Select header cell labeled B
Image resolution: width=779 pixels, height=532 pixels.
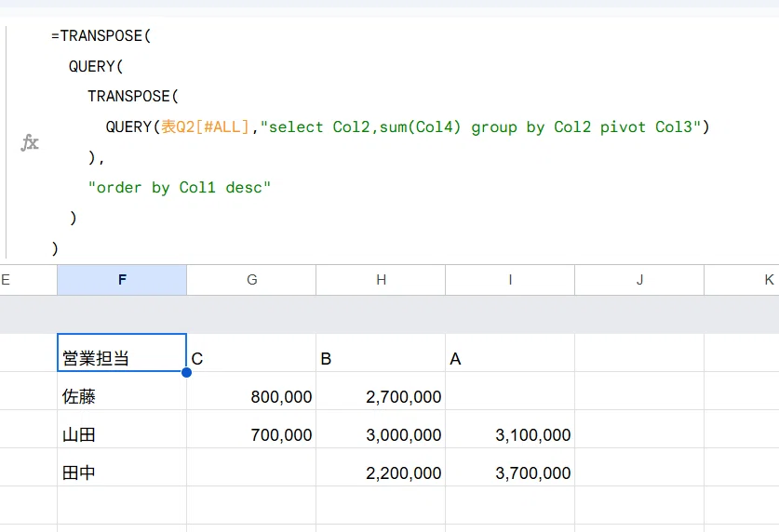[381, 352]
